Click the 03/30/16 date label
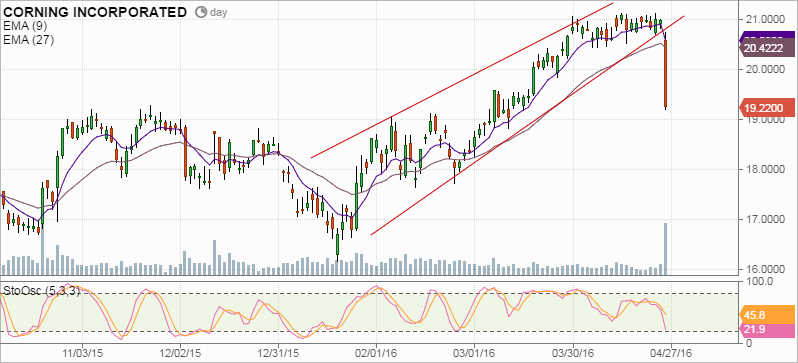Screen dimensions: 798x363 572,353
